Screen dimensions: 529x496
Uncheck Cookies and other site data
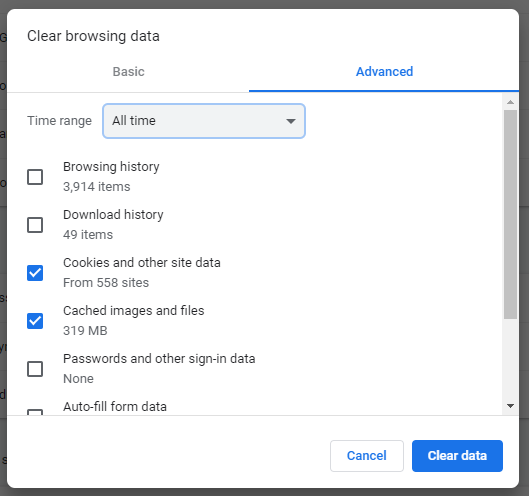(35, 273)
